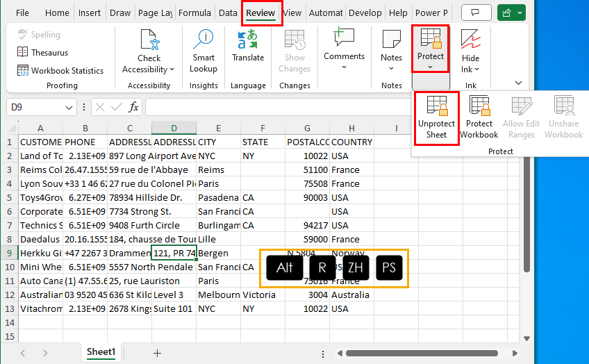The height and width of the screenshot is (364, 589).
Task: Select the Sheet1 tab
Action: pyautogui.click(x=101, y=352)
